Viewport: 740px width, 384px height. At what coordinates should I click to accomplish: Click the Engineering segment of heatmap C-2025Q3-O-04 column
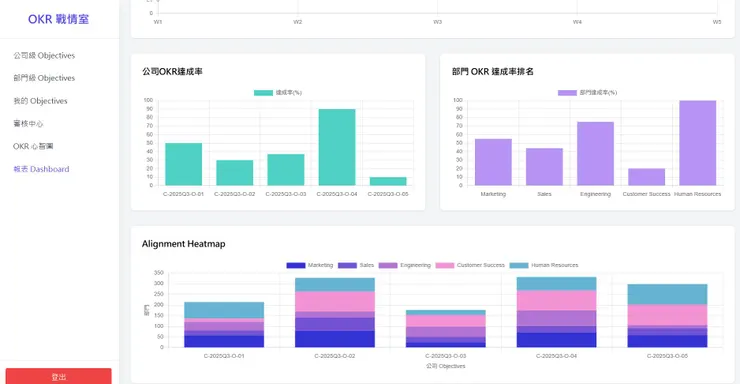click(x=556, y=318)
